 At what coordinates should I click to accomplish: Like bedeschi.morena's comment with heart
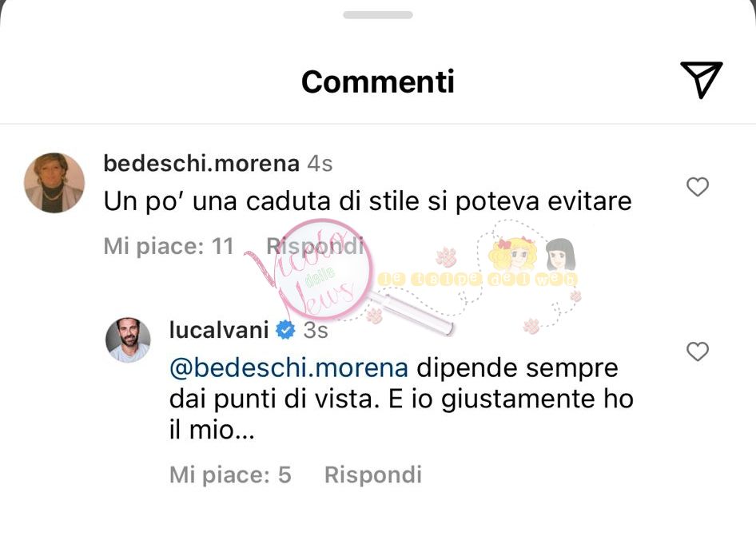(697, 187)
